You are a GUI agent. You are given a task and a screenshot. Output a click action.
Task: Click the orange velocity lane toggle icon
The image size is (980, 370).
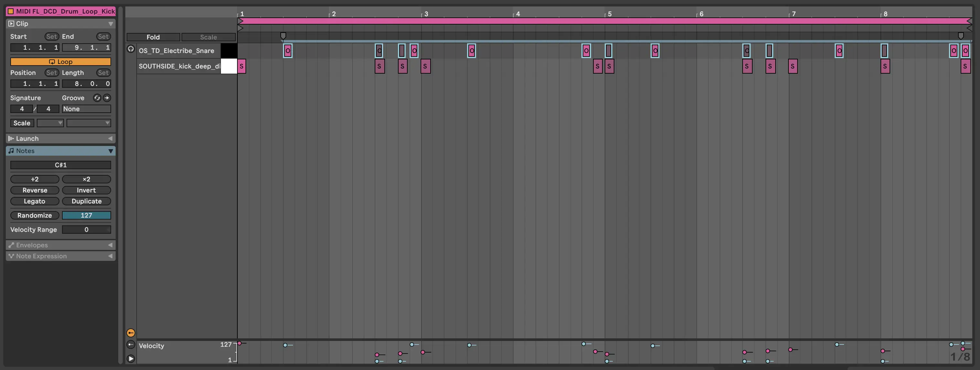tap(130, 333)
